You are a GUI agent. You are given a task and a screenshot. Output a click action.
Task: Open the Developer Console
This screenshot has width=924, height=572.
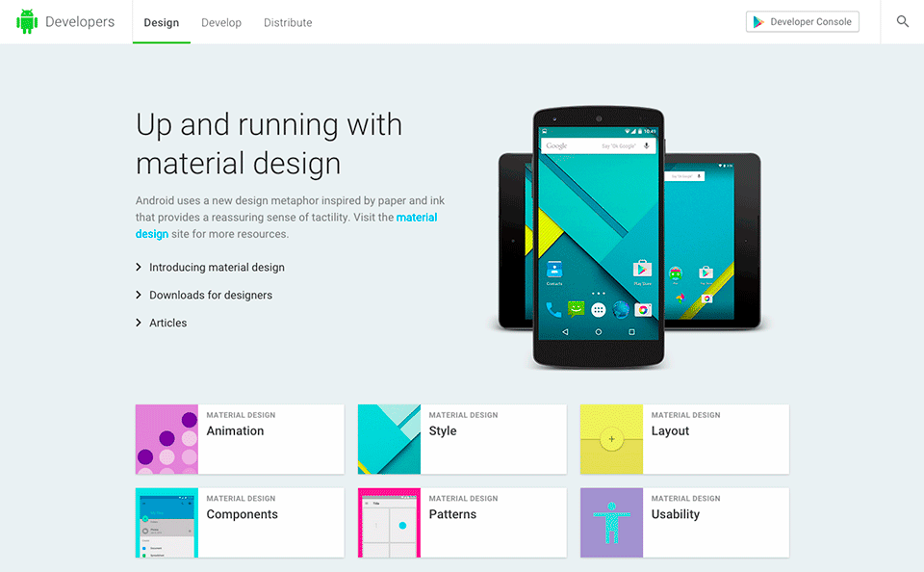tap(802, 20)
